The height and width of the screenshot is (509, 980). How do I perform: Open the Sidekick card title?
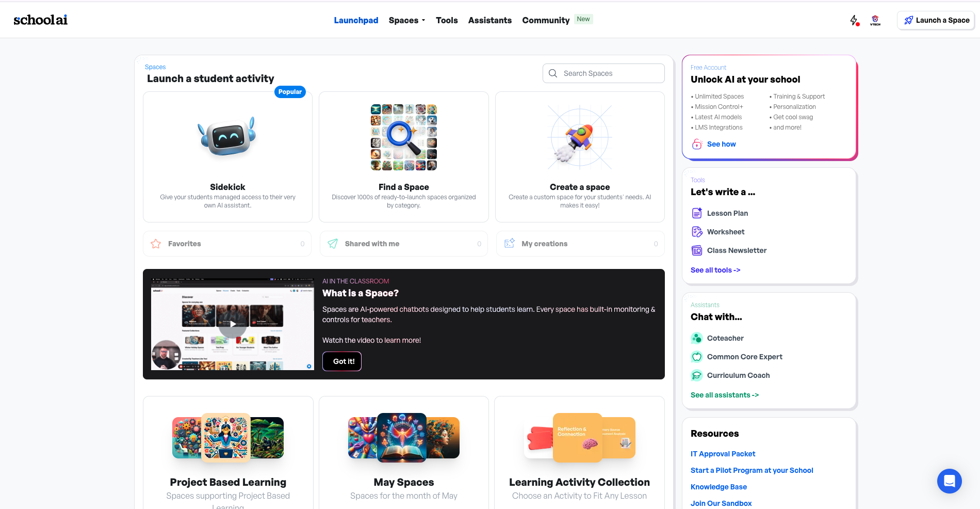(227, 187)
